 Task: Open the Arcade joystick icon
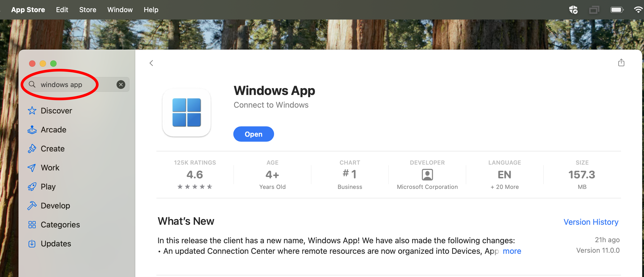click(x=32, y=130)
